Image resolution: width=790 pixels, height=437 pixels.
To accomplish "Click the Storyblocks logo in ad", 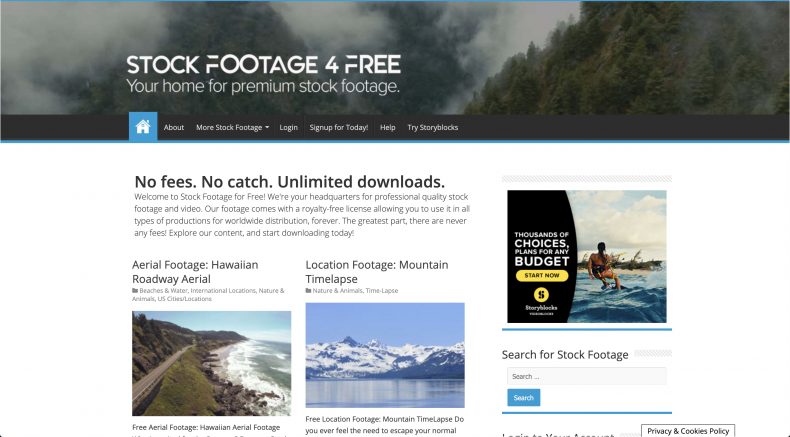I will (541, 300).
